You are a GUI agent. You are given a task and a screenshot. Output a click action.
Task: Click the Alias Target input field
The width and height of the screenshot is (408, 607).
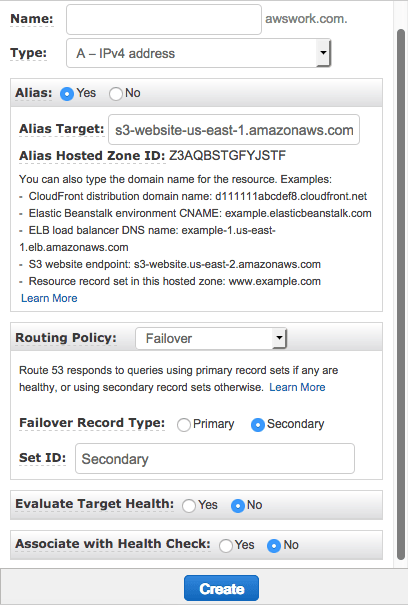234,130
